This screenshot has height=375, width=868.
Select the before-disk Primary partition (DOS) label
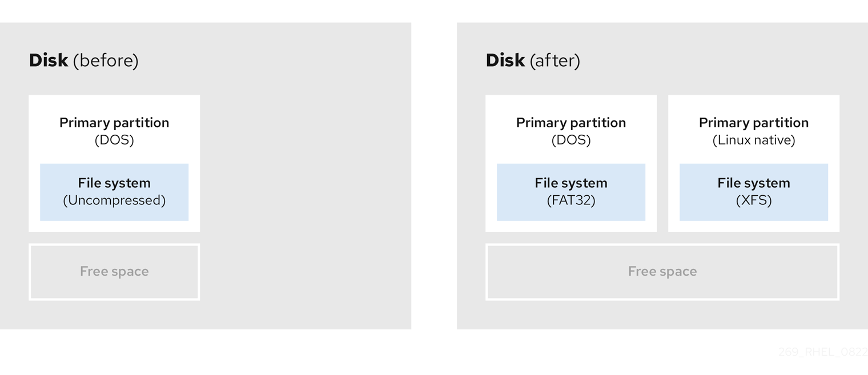coord(114,131)
